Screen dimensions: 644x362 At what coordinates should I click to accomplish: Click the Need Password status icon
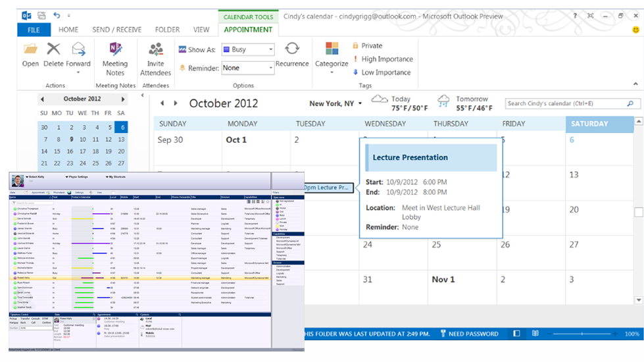[x=443, y=334]
